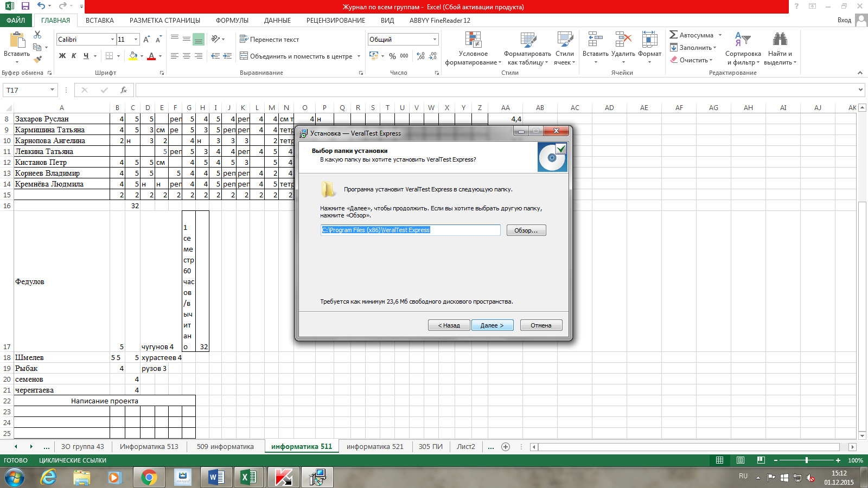The height and width of the screenshot is (488, 868).
Task: Switch to ДАННЫЕ ribbon tab
Action: pos(277,21)
